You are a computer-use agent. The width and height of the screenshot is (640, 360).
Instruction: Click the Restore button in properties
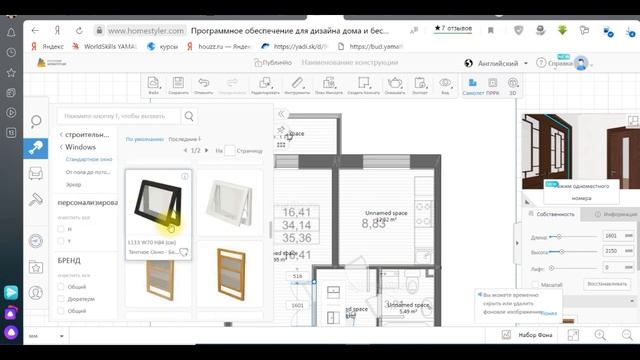(x=607, y=284)
